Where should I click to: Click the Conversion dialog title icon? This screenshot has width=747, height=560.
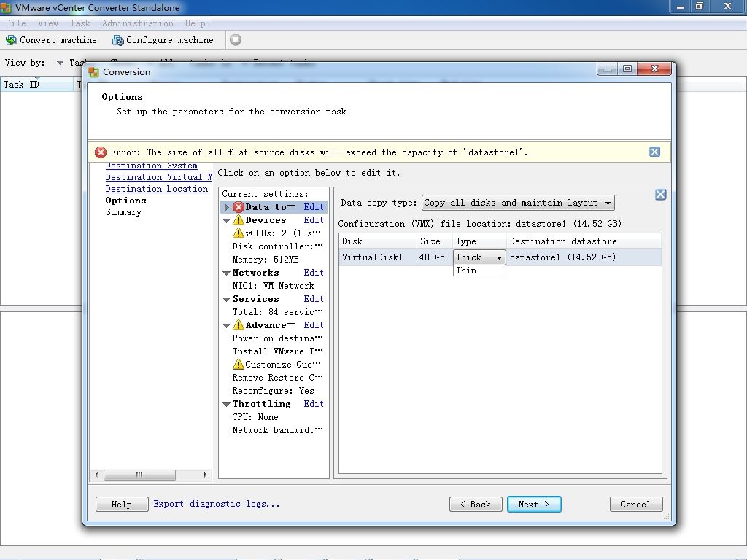click(x=94, y=72)
